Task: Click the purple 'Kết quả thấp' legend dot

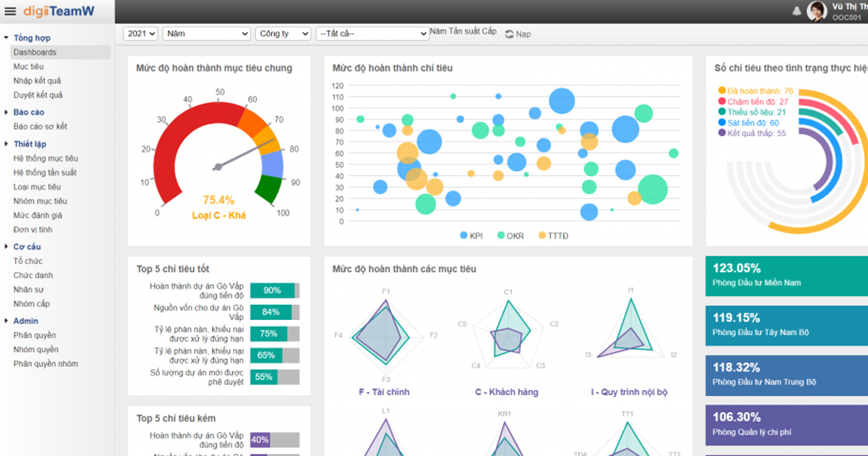Action: coord(722,133)
